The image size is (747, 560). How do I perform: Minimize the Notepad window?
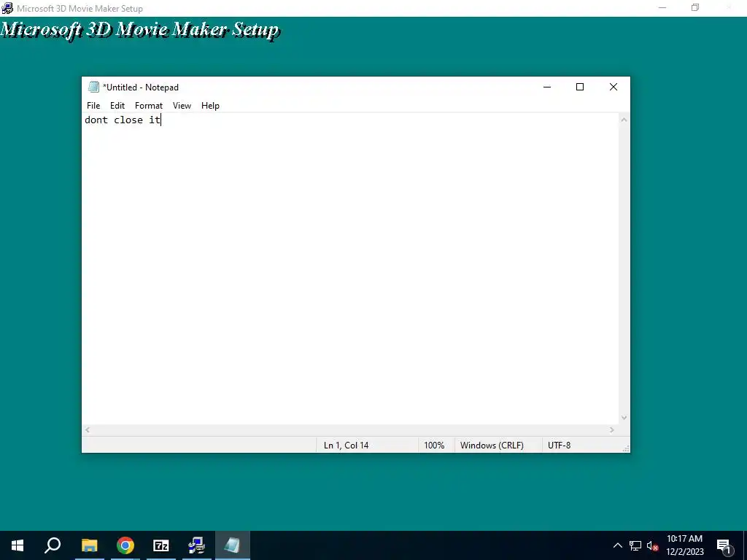click(x=547, y=87)
